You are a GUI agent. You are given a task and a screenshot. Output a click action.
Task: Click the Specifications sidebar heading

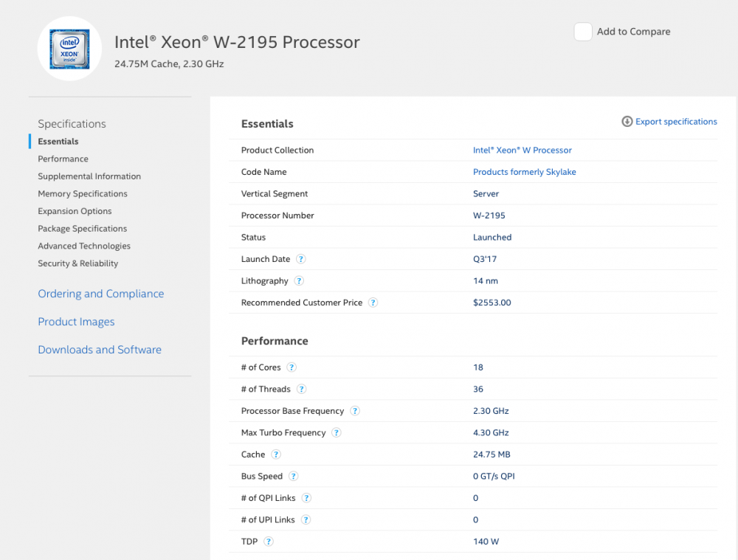pyautogui.click(x=72, y=124)
